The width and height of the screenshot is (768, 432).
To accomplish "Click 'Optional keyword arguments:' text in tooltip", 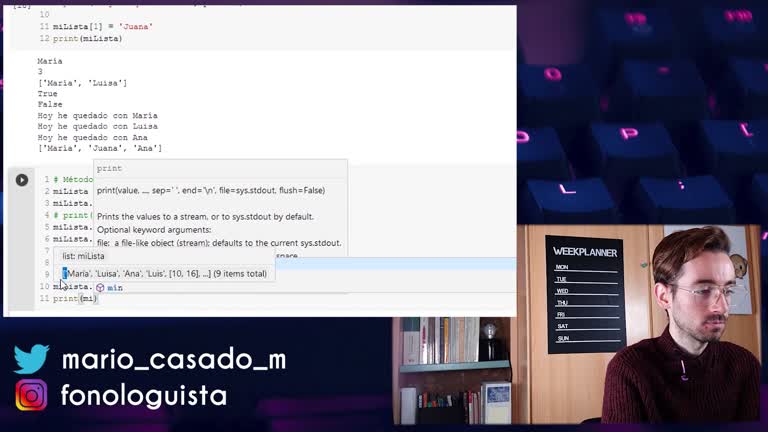I will (x=154, y=229).
